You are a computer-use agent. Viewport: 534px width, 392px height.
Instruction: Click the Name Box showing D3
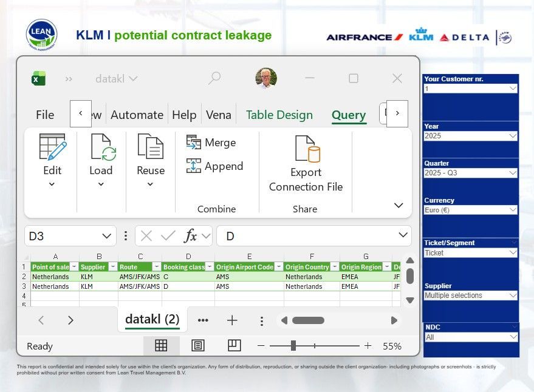point(70,236)
